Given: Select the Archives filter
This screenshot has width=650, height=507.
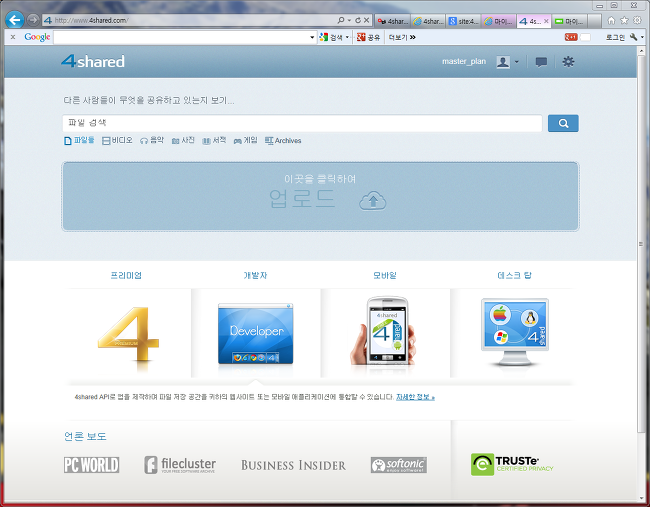Looking at the screenshot, I should point(283,141).
